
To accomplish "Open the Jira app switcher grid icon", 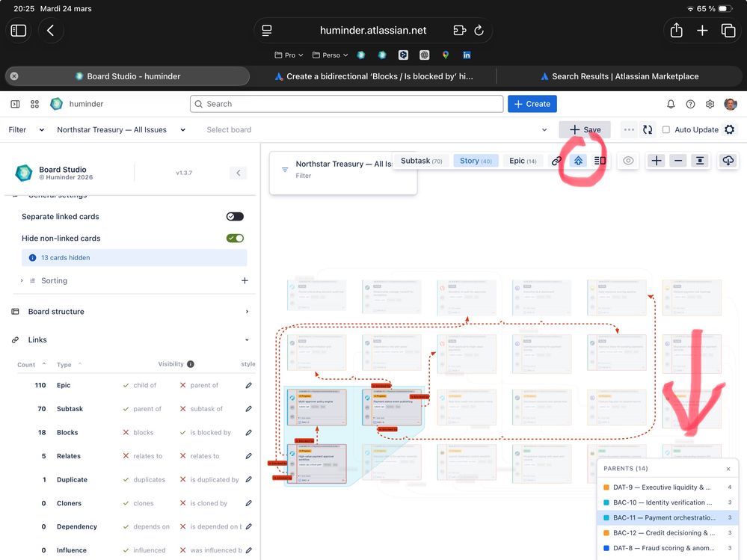I will click(35, 104).
